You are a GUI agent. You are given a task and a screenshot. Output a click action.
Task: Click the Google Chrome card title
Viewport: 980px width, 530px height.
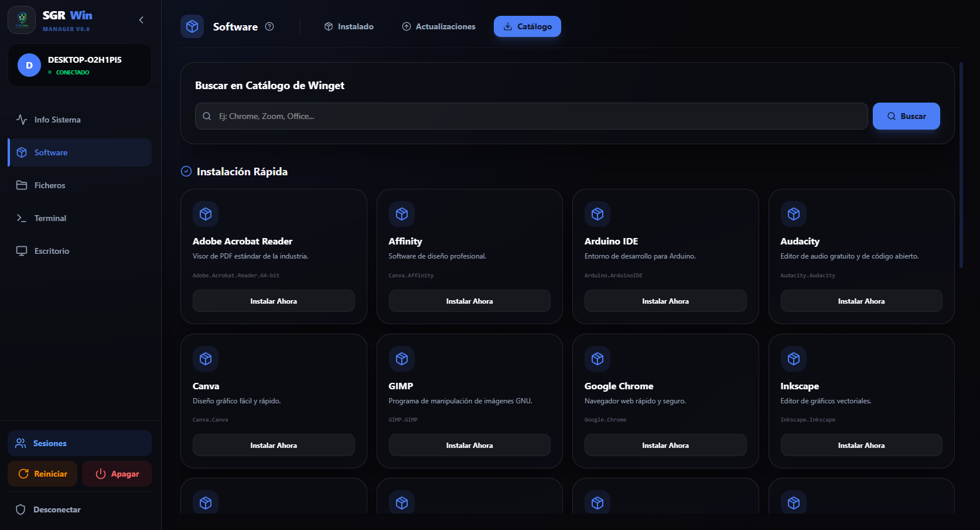619,386
